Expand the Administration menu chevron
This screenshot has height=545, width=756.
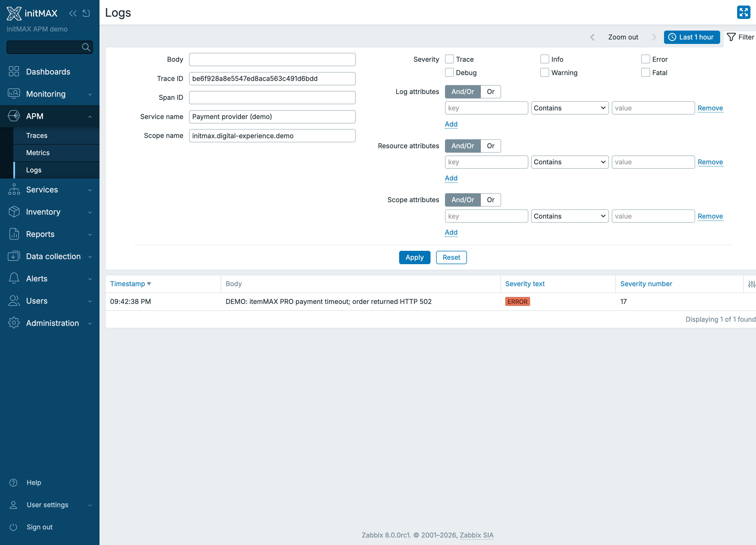click(90, 324)
